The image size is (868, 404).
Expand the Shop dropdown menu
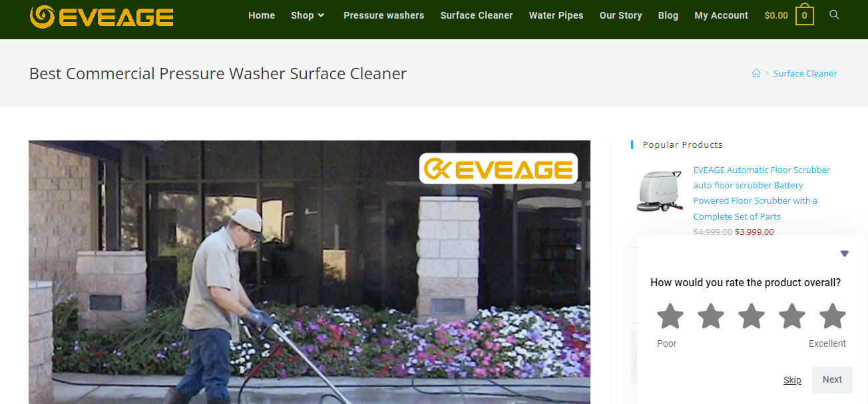308,15
